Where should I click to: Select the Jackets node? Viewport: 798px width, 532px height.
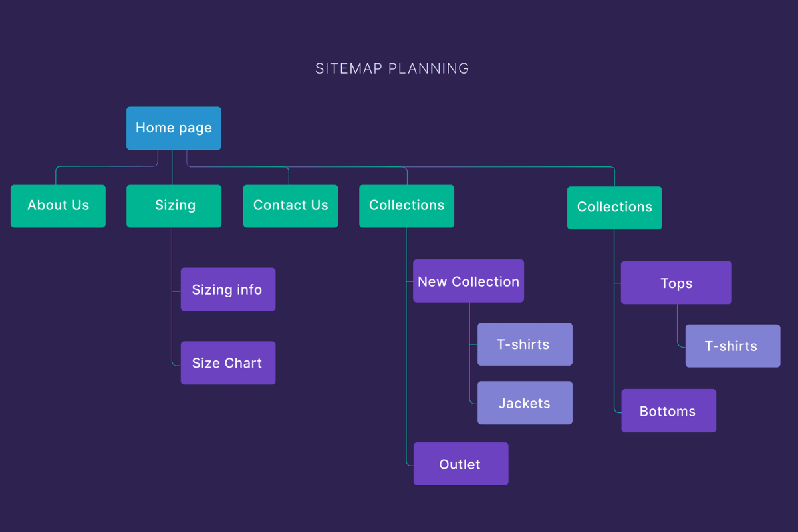[525, 403]
